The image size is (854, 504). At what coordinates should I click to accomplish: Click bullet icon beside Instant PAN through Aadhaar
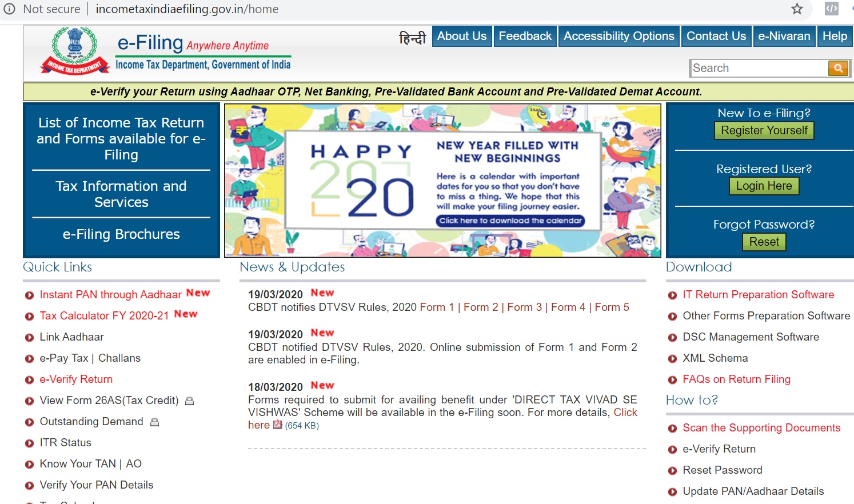(29, 295)
